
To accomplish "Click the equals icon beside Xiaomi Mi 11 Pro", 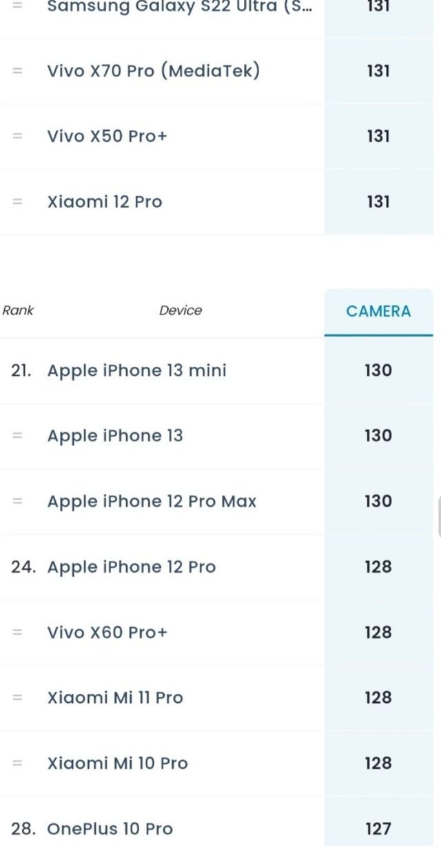I will tap(18, 697).
